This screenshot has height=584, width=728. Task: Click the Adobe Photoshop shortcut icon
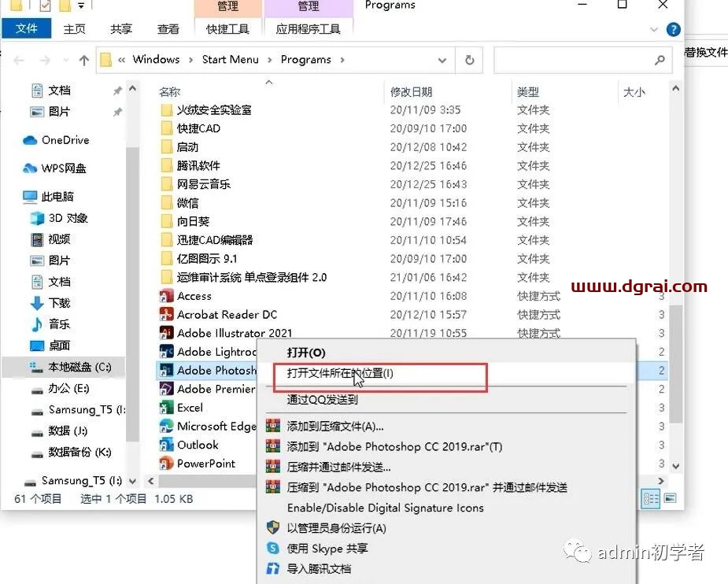(166, 370)
